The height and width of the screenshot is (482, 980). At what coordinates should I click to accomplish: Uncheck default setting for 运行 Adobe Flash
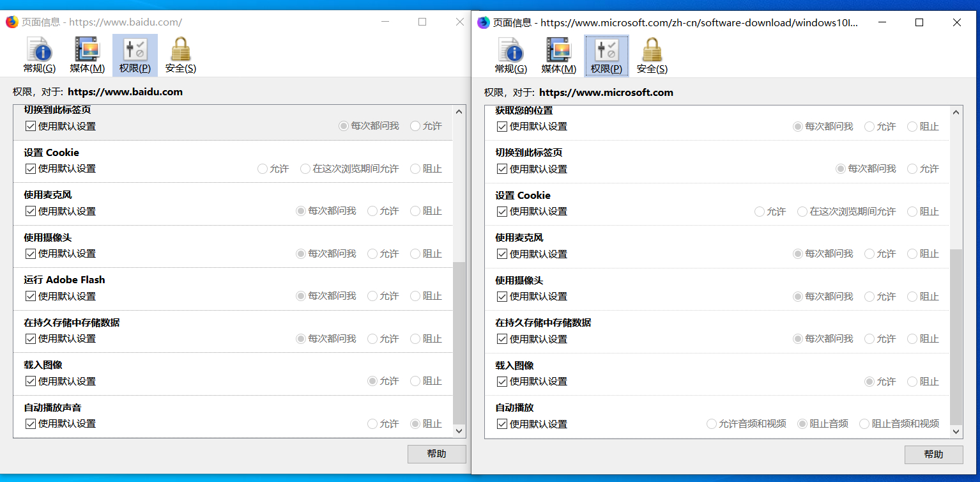(30, 296)
